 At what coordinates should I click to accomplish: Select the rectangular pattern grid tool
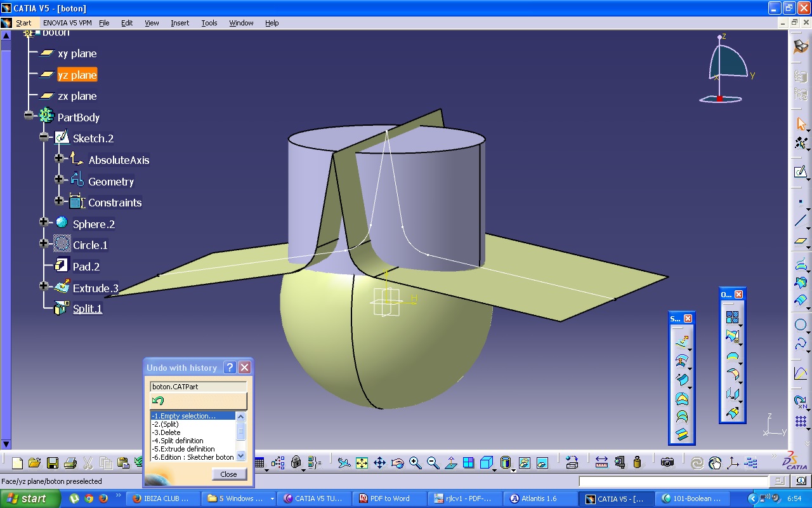pyautogui.click(x=801, y=421)
